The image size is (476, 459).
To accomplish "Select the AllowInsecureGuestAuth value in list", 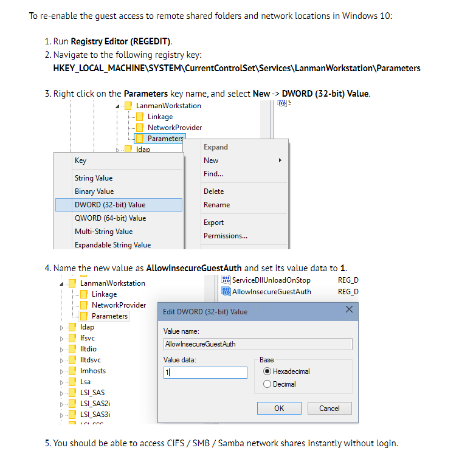I will (271, 292).
